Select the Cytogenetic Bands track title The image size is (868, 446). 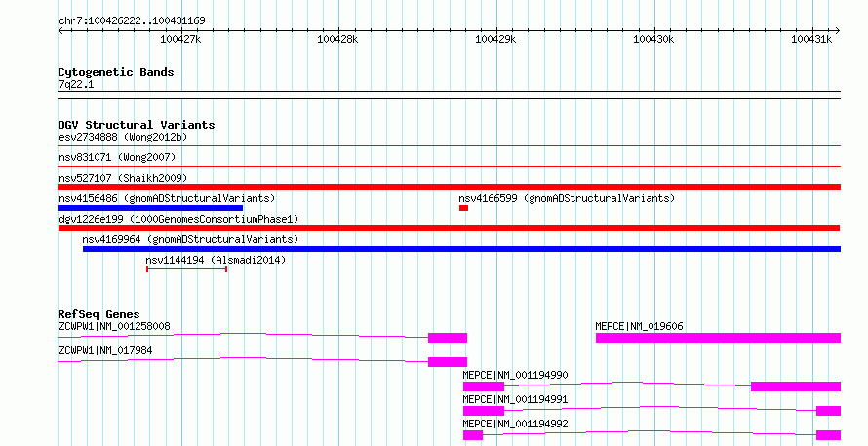click(116, 72)
